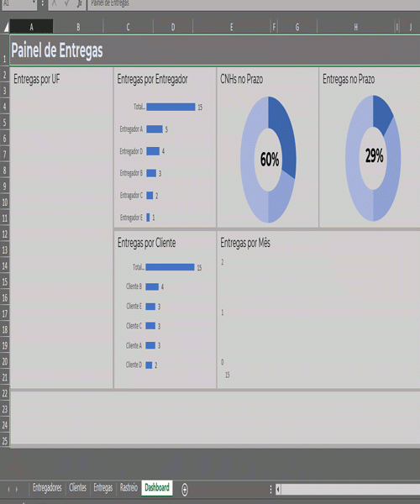Screen dimensions: 420x504
Task: Click the Entregas no Prazo chart title
Action: [349, 79]
